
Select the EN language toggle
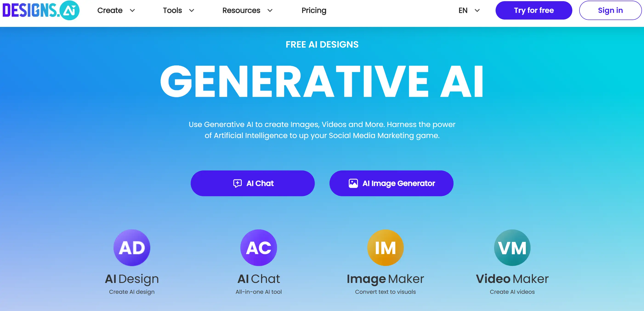click(468, 10)
